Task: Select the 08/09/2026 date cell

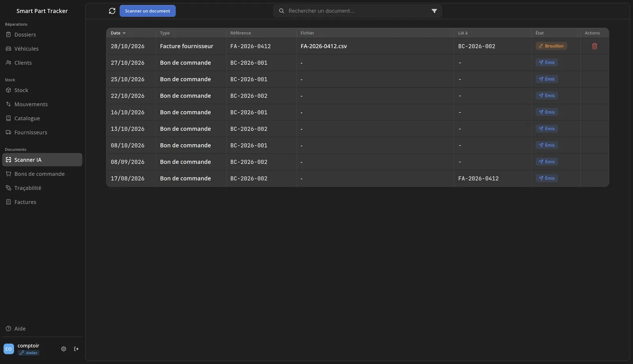Action: tap(127, 162)
